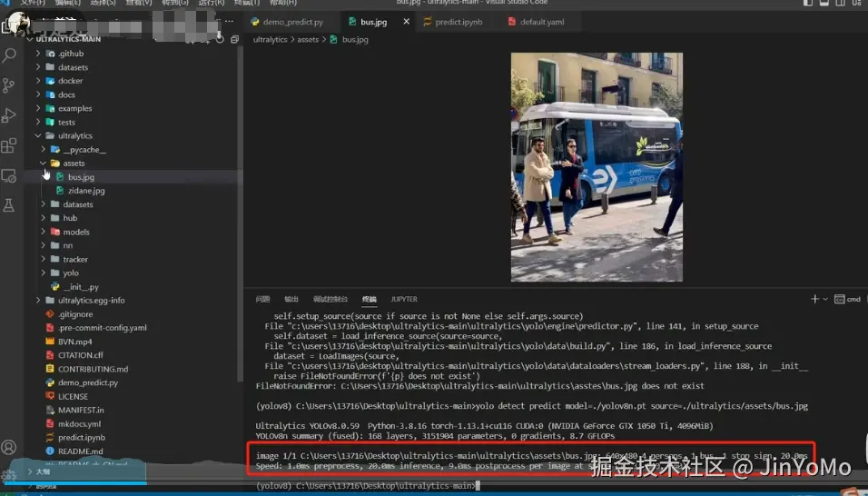
Task: Open the Extensions view
Action: click(x=8, y=145)
